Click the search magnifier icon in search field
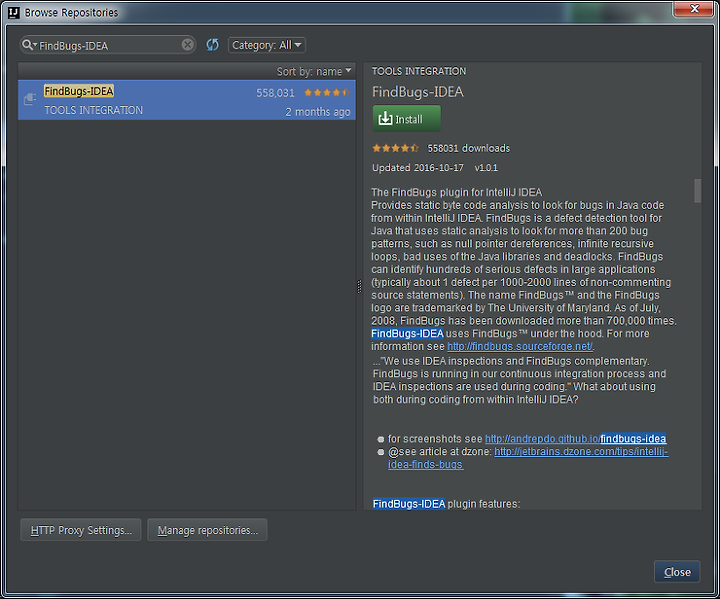 tap(28, 45)
